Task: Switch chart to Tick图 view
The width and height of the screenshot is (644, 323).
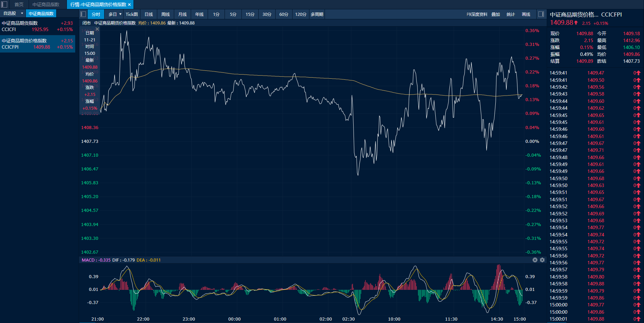Action: coord(131,14)
